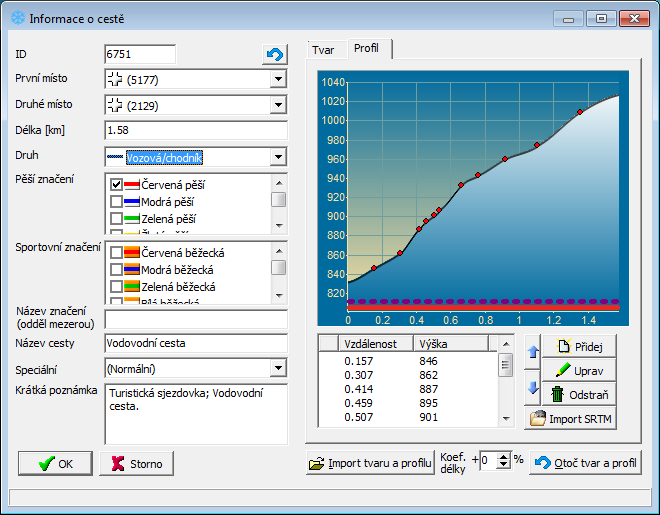660x515 pixels.
Task: Click Otoč tvar a profil button
Action: point(585,463)
